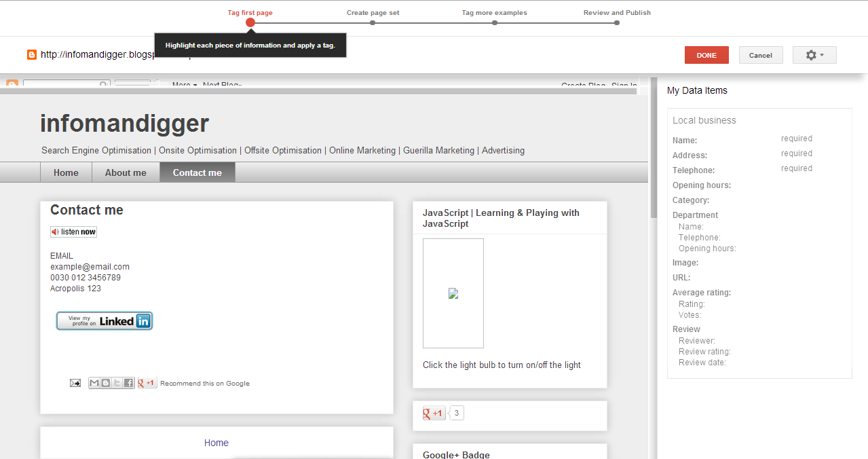Expand the "More" menu in the Blogger navbar
Image resolution: width=868 pixels, height=459 pixels.
183,84
